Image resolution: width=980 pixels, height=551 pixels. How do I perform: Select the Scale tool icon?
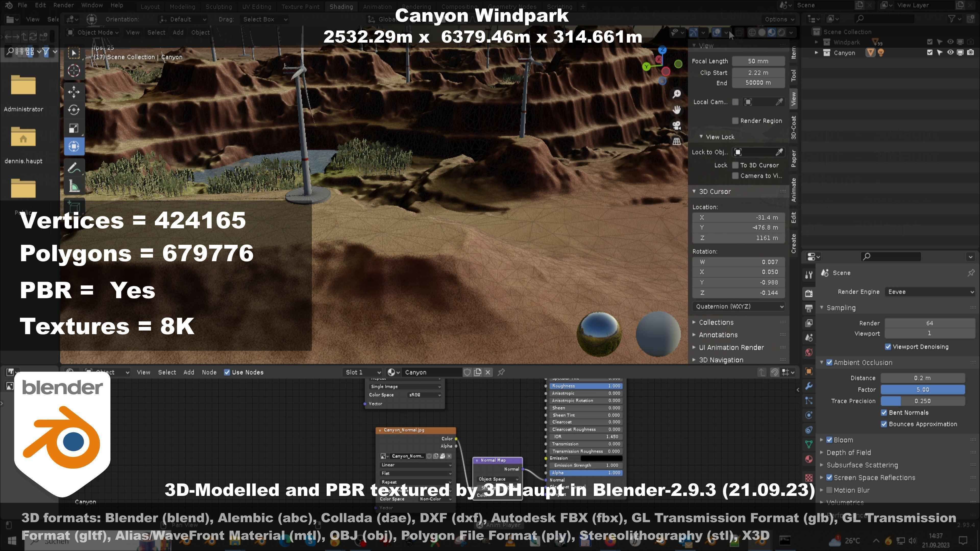[x=74, y=128]
